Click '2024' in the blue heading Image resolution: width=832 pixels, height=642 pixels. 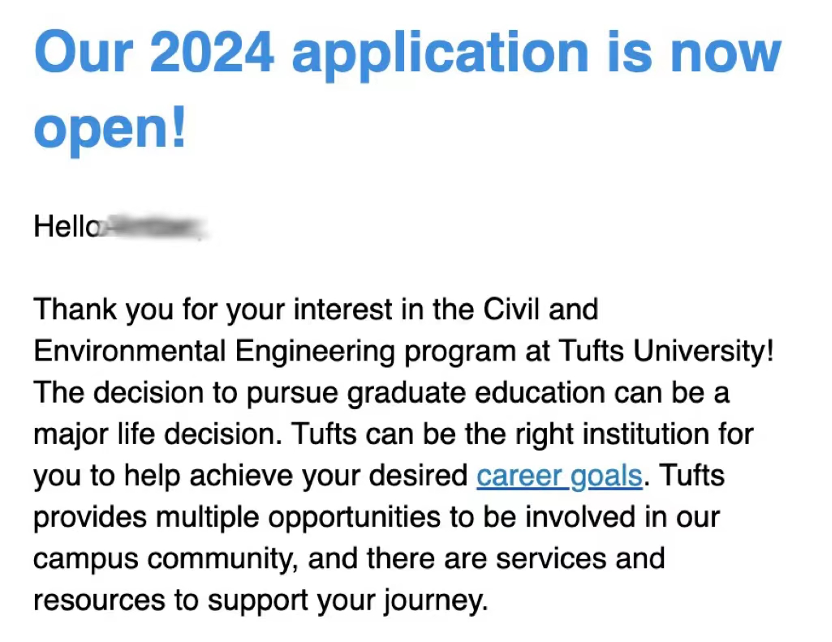(212, 52)
